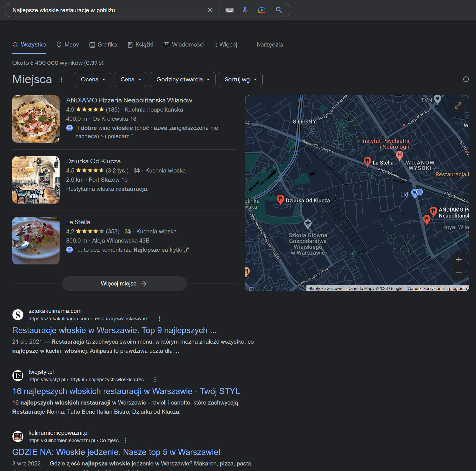Click 'Aleja Wilanowska 43B' address text
The height and width of the screenshot is (471, 476).
(x=121, y=241)
